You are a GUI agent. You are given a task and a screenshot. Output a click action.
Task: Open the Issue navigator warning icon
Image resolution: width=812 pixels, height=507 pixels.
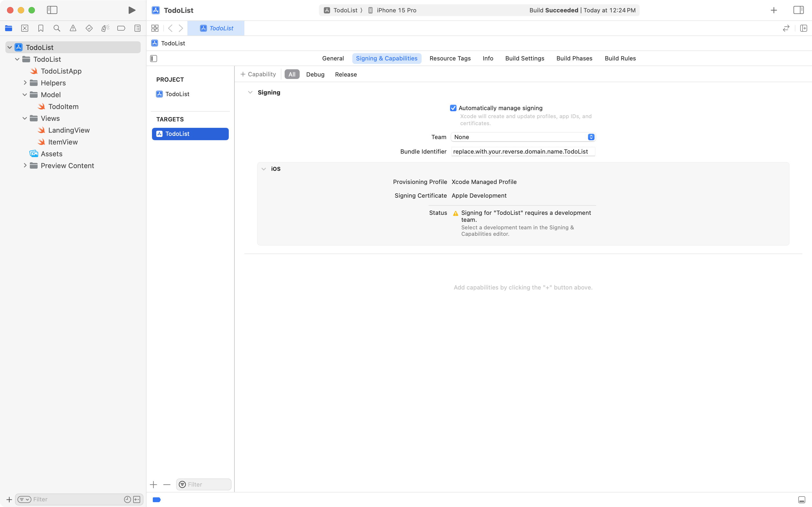pos(73,28)
